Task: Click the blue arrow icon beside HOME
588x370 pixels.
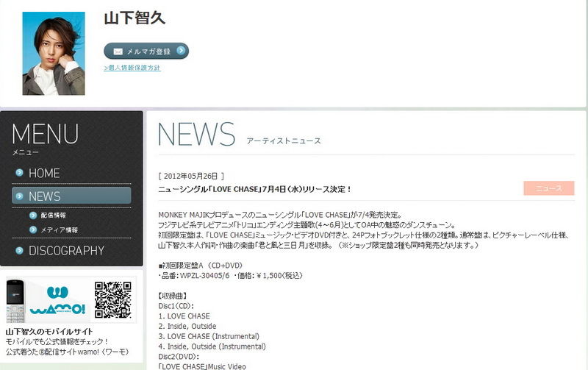Action: [20, 173]
